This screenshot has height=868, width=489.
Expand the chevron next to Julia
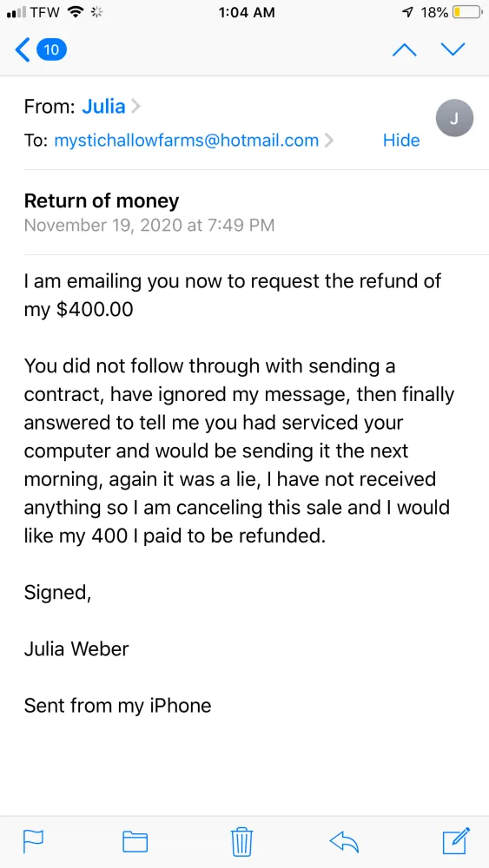pos(135,106)
